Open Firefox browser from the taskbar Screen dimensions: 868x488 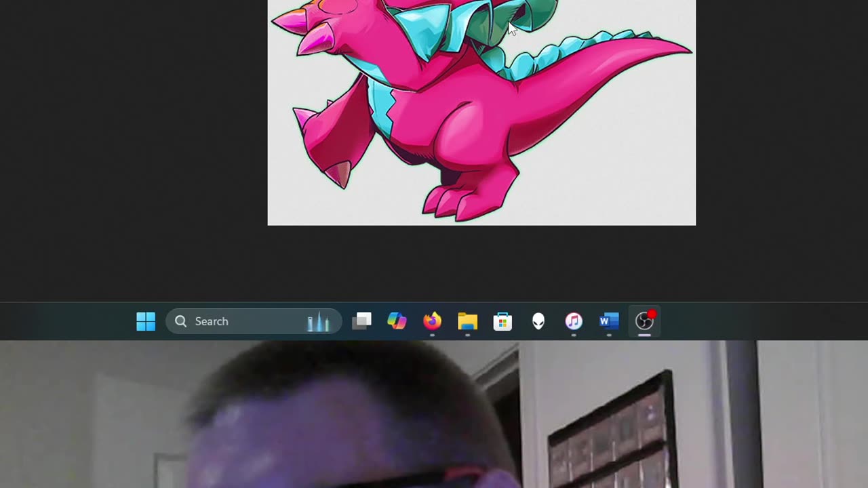[432, 321]
